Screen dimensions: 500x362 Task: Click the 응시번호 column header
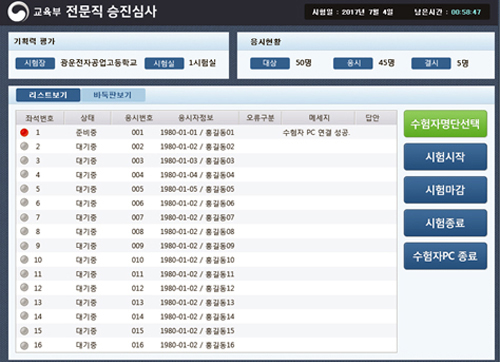139,118
